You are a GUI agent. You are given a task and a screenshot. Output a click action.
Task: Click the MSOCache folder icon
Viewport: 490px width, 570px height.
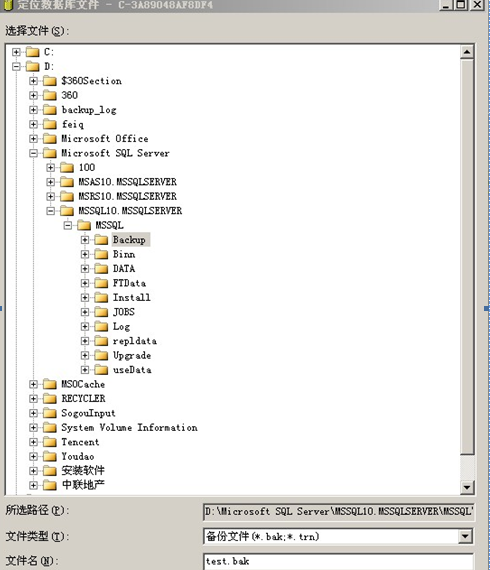49,384
